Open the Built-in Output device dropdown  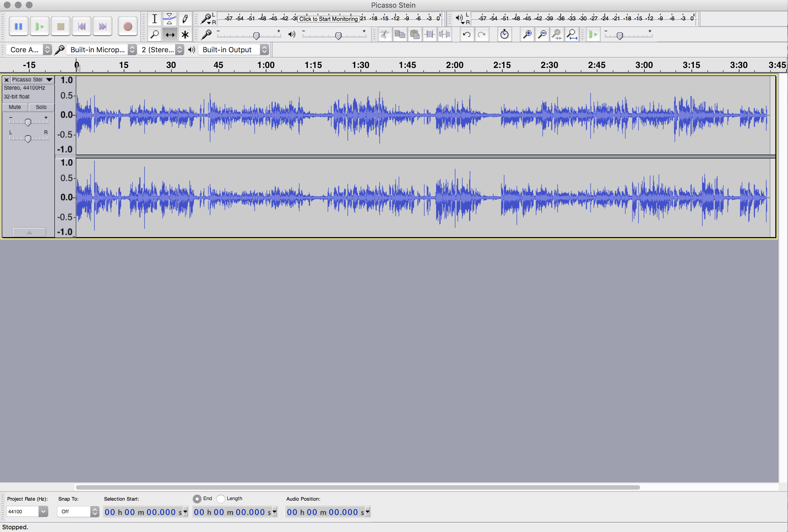coord(234,50)
